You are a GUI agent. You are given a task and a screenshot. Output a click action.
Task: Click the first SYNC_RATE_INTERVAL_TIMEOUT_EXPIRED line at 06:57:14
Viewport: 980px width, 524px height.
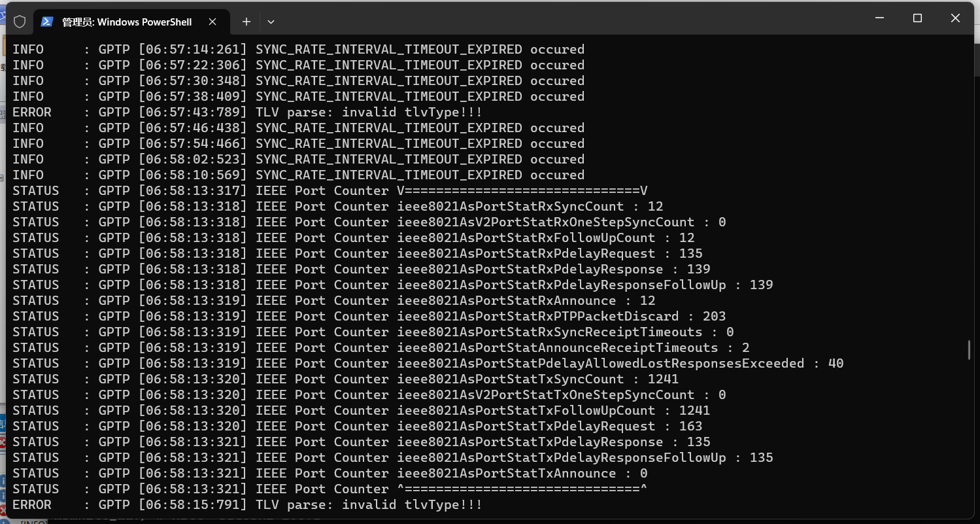[x=299, y=49]
